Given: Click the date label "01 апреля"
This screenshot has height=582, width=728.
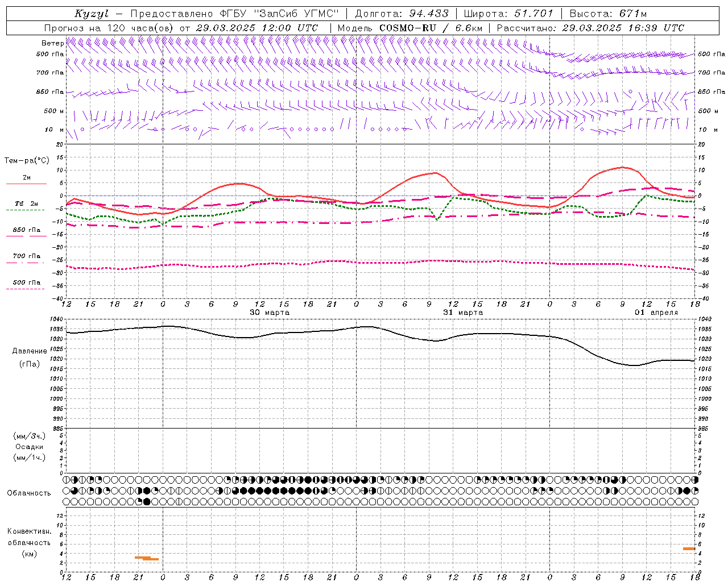Looking at the screenshot, I should point(656,313).
